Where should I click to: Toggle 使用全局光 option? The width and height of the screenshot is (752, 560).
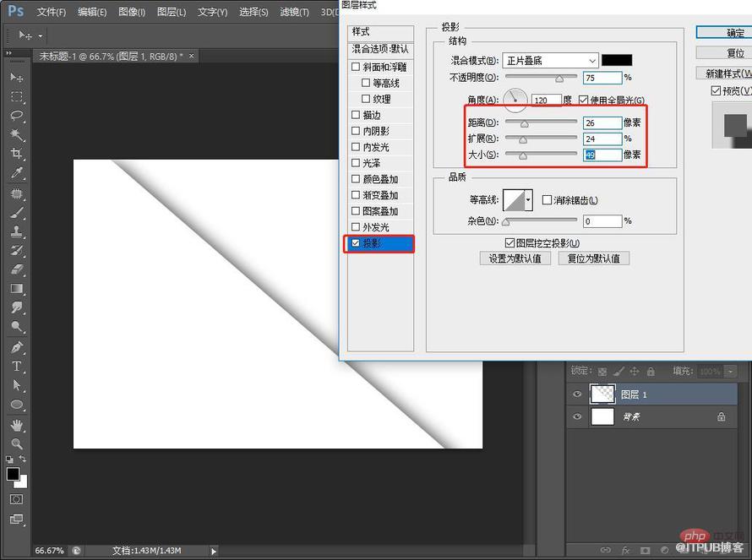coord(582,99)
